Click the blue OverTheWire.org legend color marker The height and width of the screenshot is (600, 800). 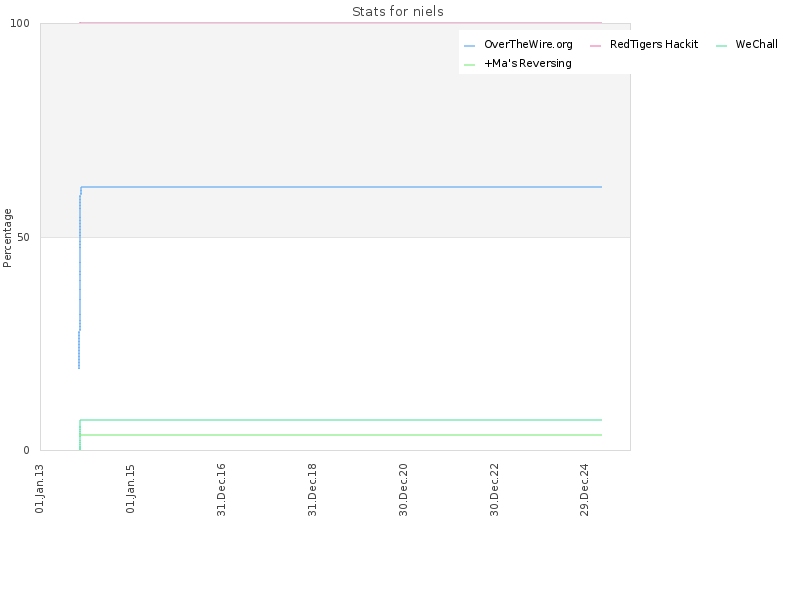tap(469, 46)
